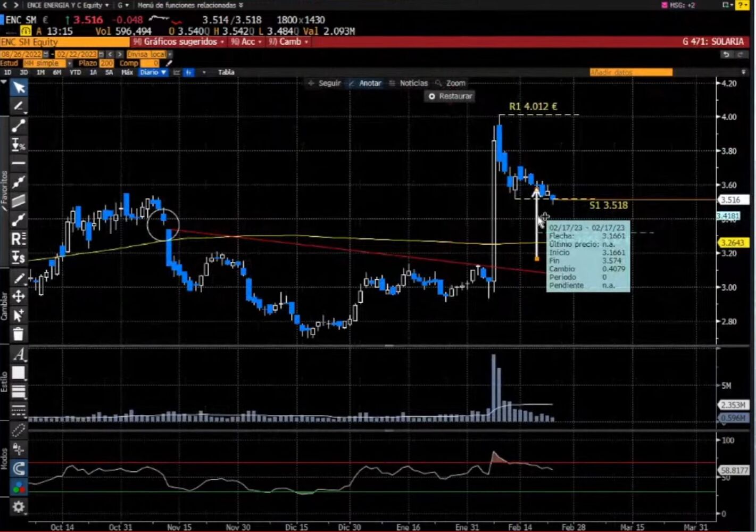Open the end date calendar picker

click(101, 54)
